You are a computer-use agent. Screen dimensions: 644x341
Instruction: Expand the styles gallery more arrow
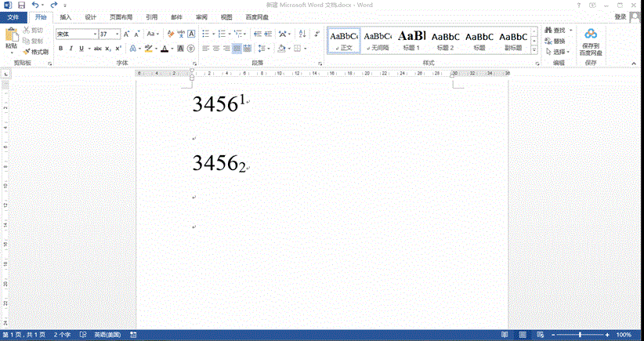[534, 51]
